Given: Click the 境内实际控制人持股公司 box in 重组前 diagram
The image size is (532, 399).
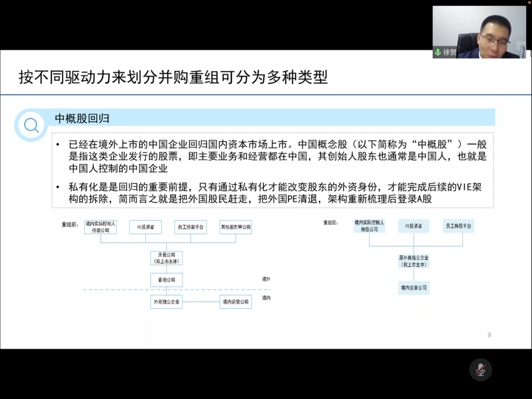Looking at the screenshot, I should pos(100,227).
